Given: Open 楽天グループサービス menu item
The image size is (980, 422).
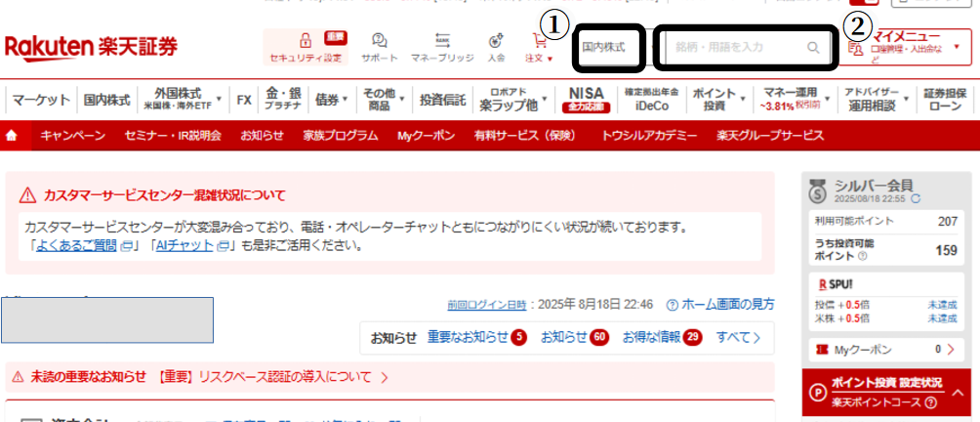Looking at the screenshot, I should [x=769, y=136].
